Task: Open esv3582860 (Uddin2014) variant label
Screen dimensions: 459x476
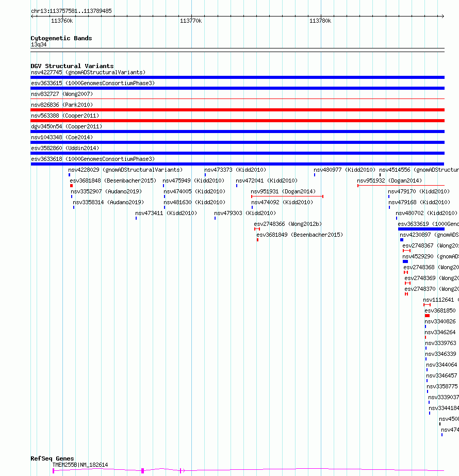Action: (x=65, y=148)
